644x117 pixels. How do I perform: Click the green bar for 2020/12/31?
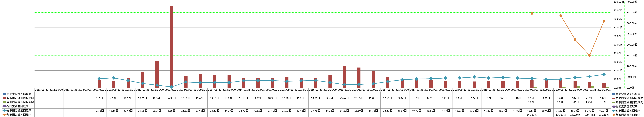coord(593,87)
